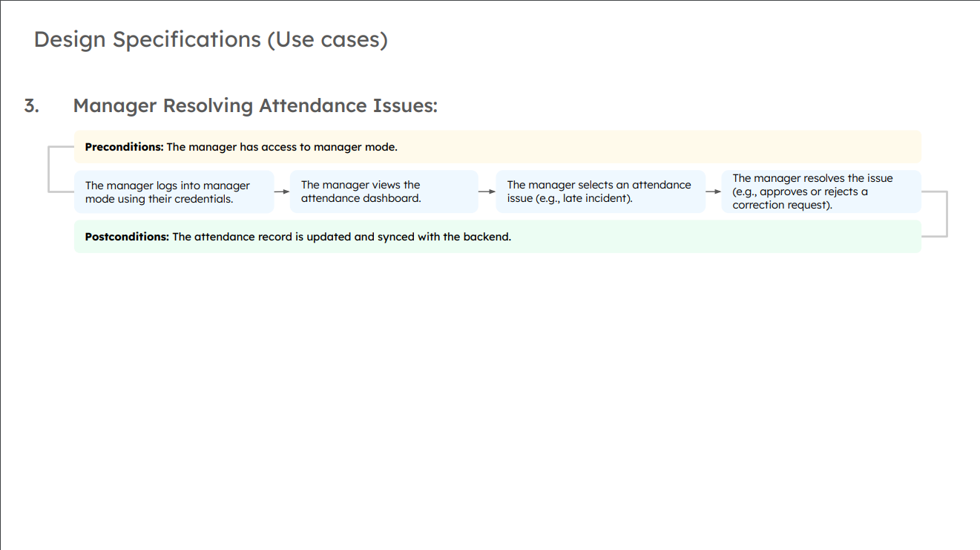This screenshot has height=550, width=980.
Task: Click the heading 'Manager Resolving Attendance Issues:'
Action: coord(255,106)
